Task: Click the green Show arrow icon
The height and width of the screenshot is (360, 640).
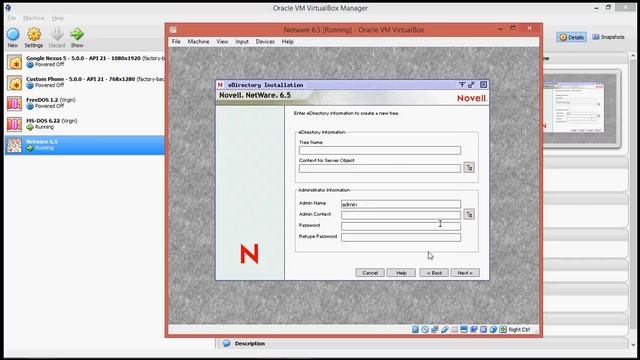Action: click(77, 34)
